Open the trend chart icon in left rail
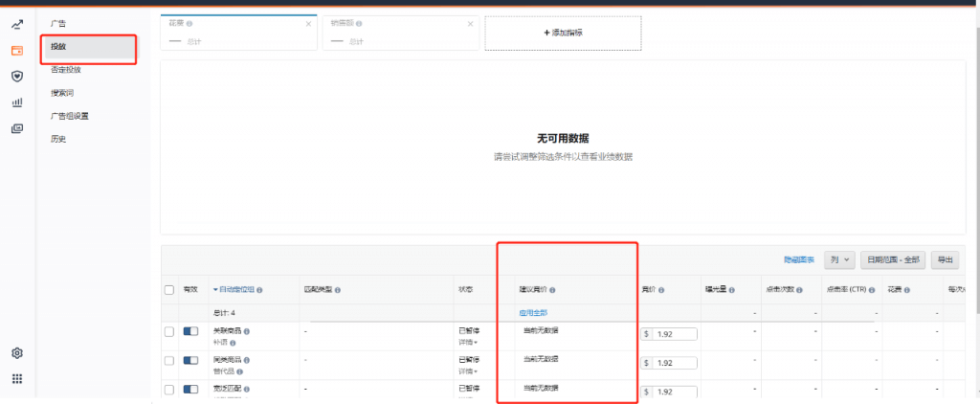Screen dimensions: 980x404 17,25
